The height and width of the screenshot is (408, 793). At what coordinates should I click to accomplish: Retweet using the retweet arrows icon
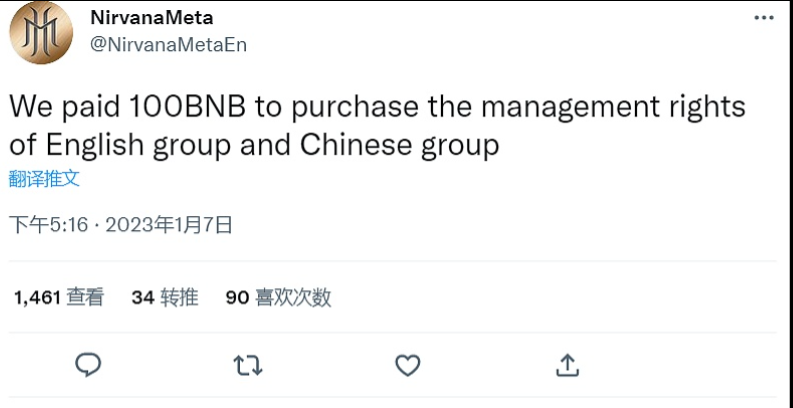coord(247,365)
